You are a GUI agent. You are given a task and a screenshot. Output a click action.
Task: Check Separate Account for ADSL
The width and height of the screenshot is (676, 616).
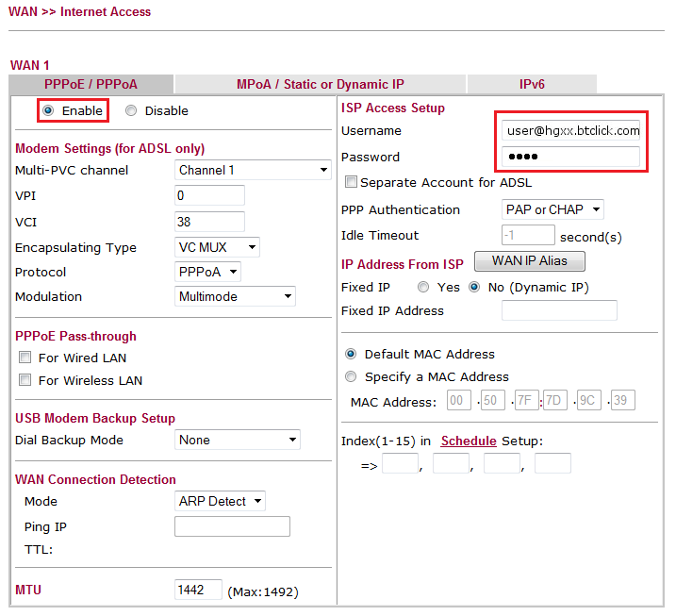pyautogui.click(x=351, y=182)
